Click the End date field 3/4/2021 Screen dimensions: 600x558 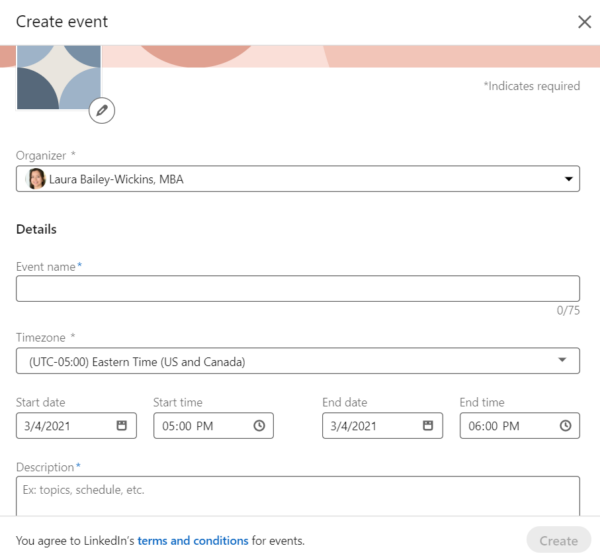point(382,426)
